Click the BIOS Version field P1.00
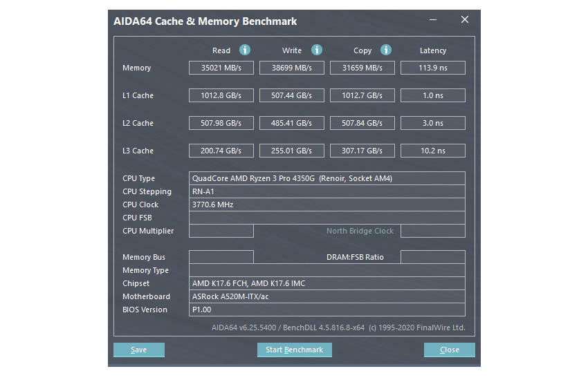The height and width of the screenshot is (380, 588). tap(327, 310)
